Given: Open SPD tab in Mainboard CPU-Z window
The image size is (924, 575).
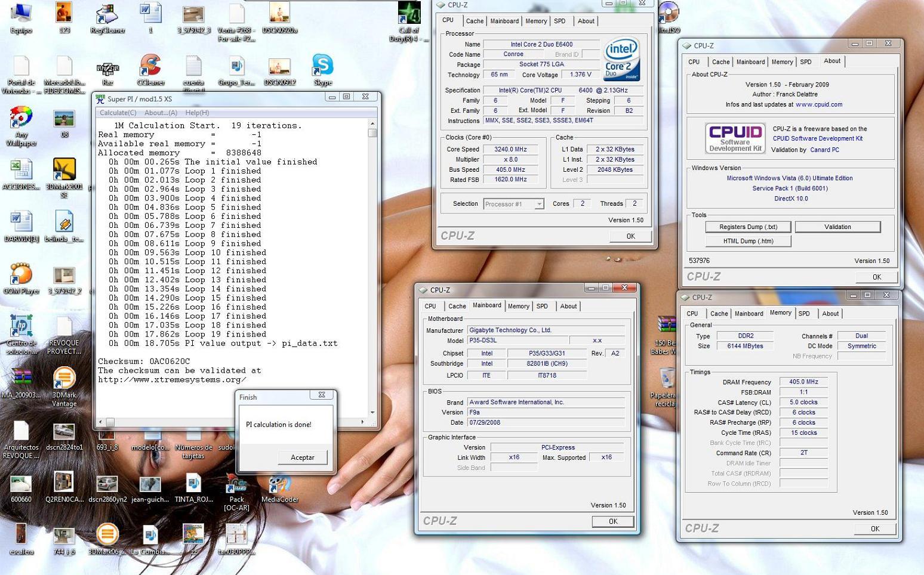Looking at the screenshot, I should [x=542, y=306].
